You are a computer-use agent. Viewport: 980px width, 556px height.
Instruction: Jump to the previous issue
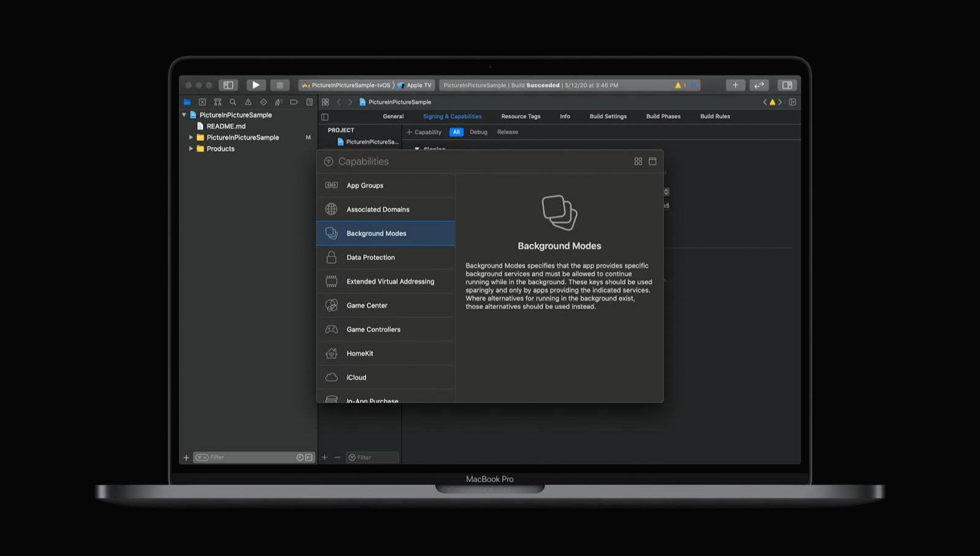tap(764, 102)
